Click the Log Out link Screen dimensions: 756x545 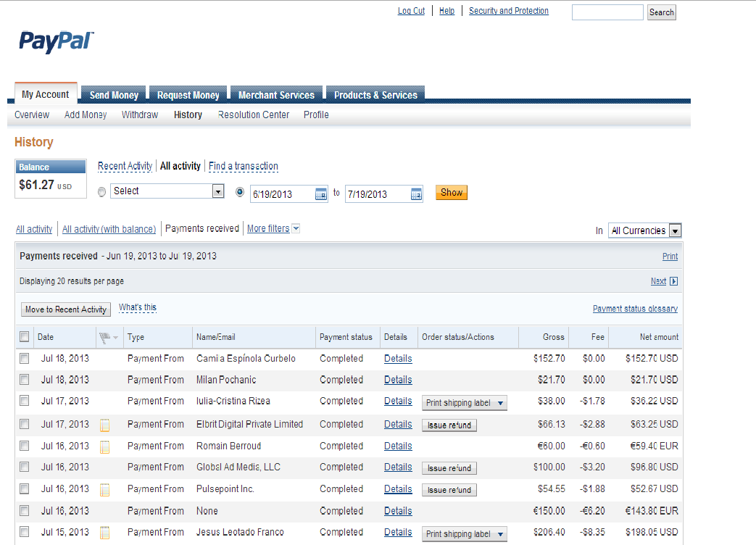point(411,11)
